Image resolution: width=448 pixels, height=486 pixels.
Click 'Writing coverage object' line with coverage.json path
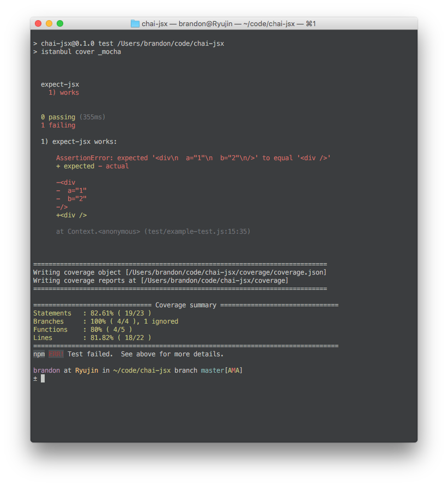point(180,272)
